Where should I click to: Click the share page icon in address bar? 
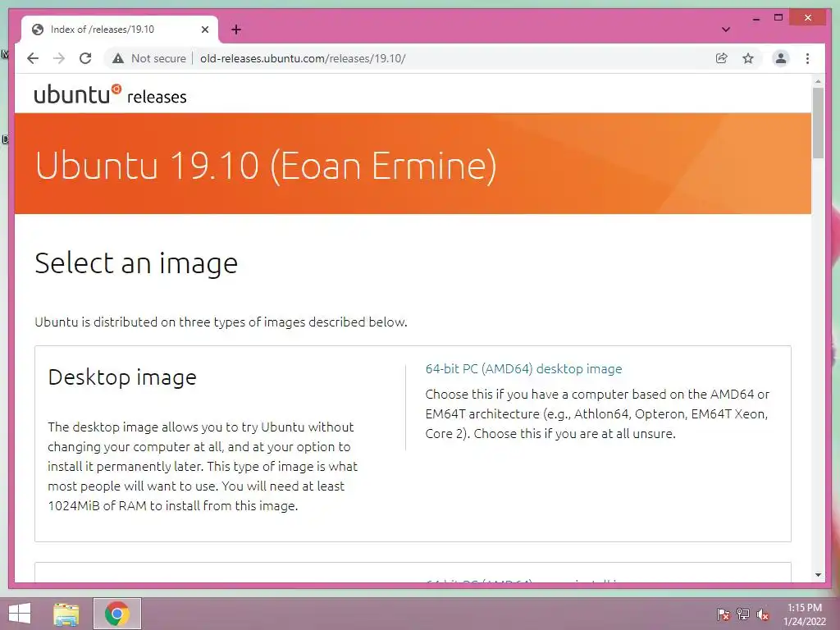722,58
